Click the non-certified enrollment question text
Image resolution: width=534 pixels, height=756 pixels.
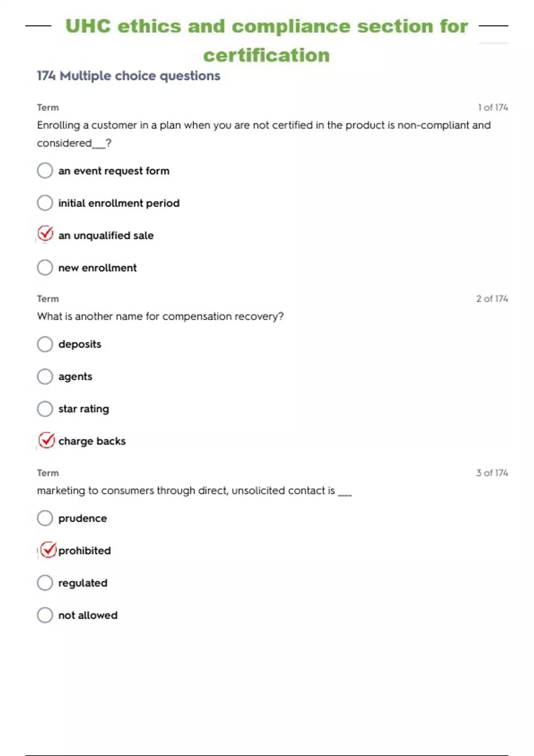263,125
